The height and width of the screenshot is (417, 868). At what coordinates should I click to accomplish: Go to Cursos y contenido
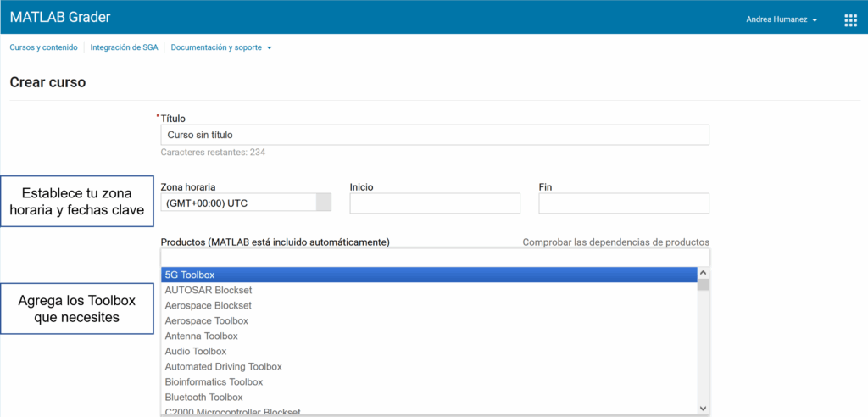click(x=44, y=47)
